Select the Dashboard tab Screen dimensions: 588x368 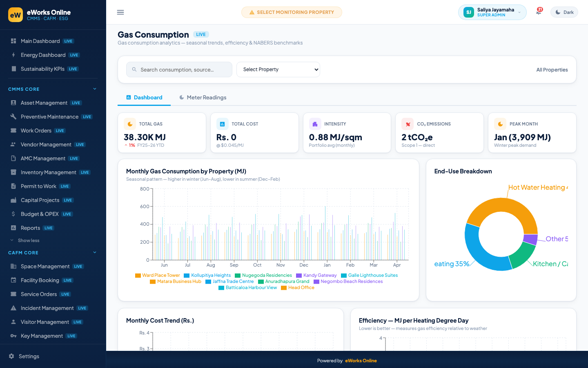144,97
